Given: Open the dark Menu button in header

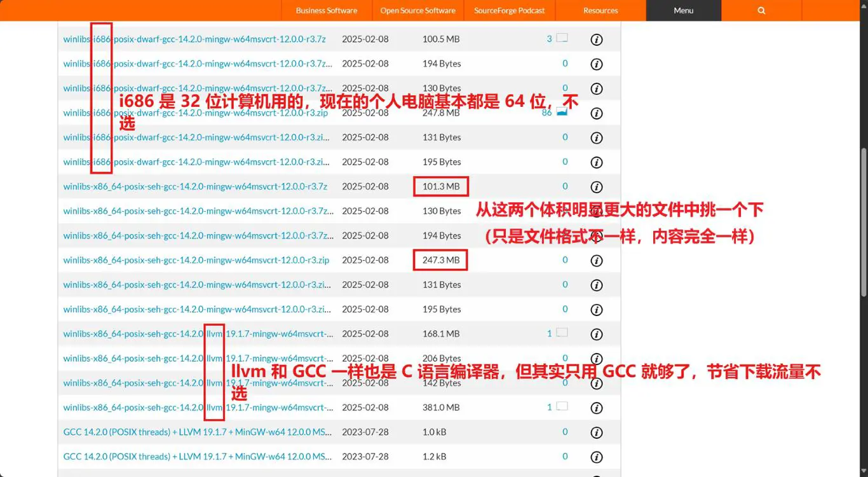Looking at the screenshot, I should (x=683, y=11).
